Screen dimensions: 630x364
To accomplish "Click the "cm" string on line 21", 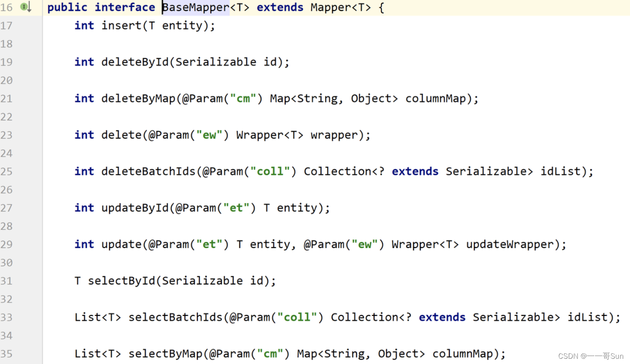I will [x=243, y=99].
